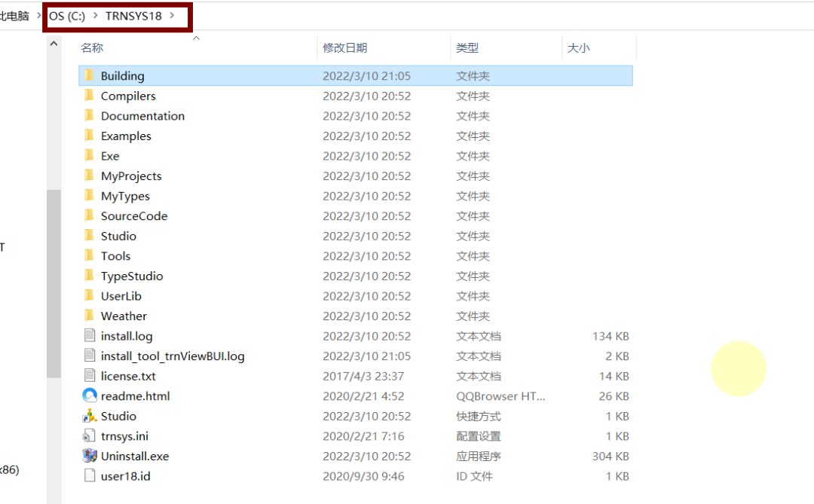Select the TypeStudio folder icon
Screen dimensions: 814x504
click(x=89, y=276)
